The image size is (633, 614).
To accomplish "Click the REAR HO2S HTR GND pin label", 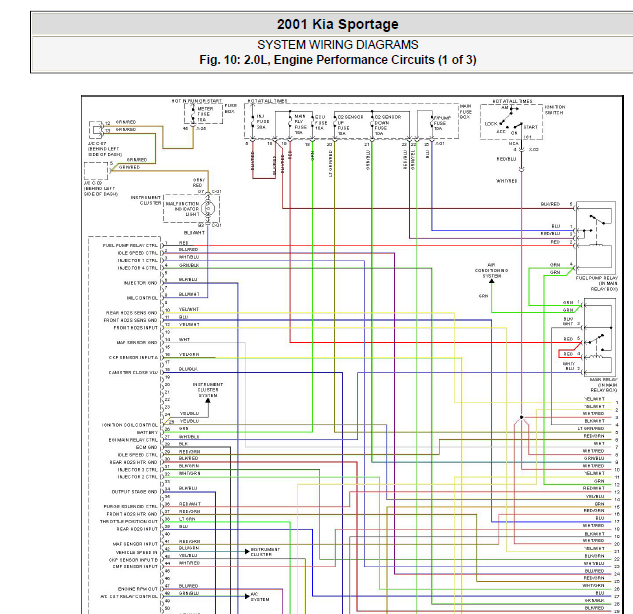I will point(133,462).
